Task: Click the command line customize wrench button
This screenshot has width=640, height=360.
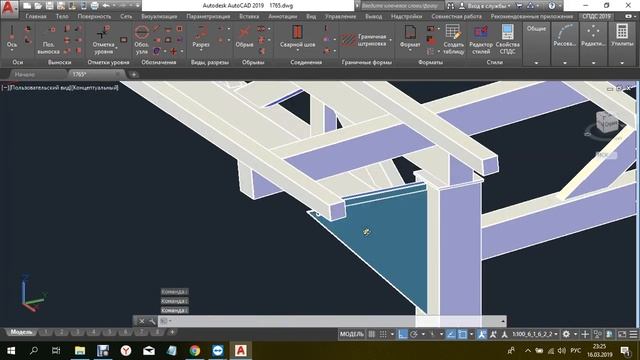Action: (151, 321)
